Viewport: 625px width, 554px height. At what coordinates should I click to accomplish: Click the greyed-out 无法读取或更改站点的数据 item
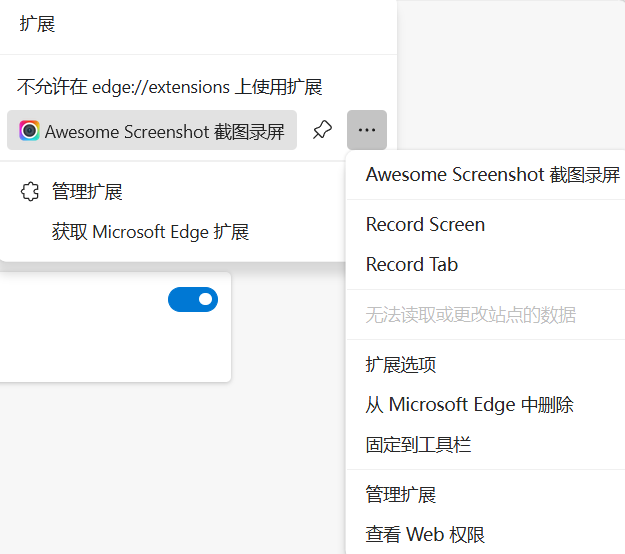pyautogui.click(x=470, y=315)
